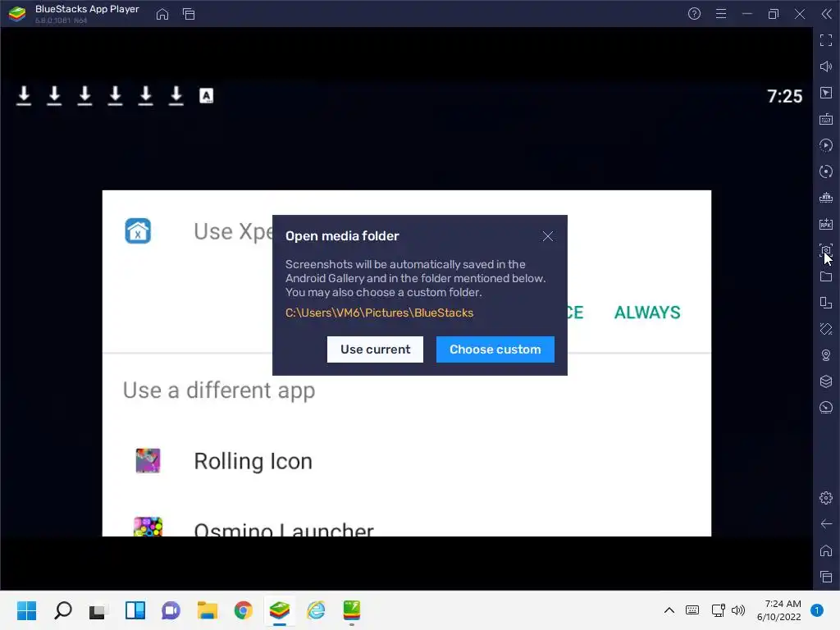This screenshot has height=630, width=840.
Task: Click the Android home icon in sidebar
Action: pyautogui.click(x=826, y=550)
